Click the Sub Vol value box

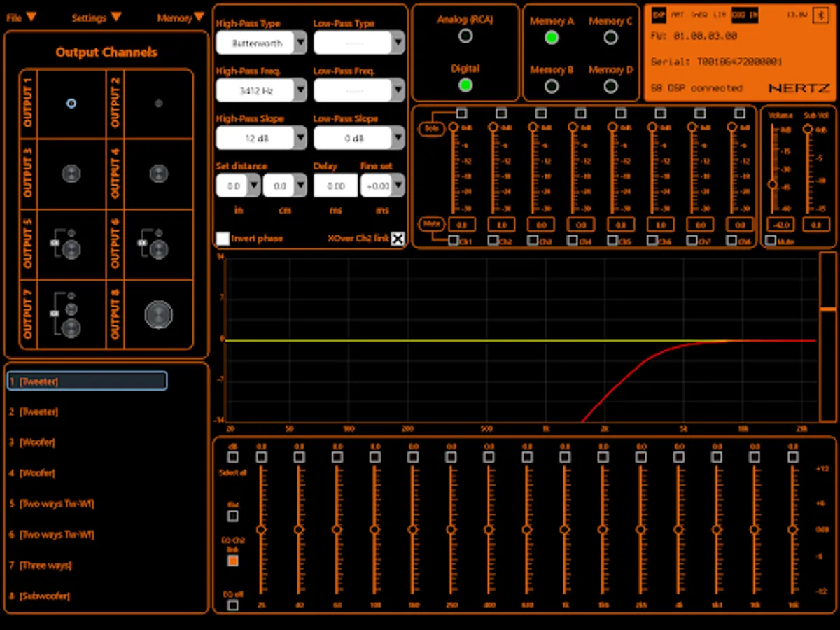pos(815,225)
